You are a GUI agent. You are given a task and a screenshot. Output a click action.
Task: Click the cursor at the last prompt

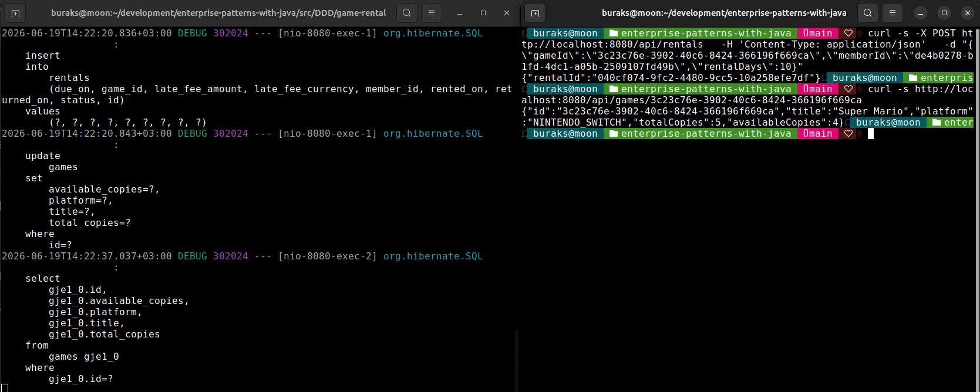[871, 134]
